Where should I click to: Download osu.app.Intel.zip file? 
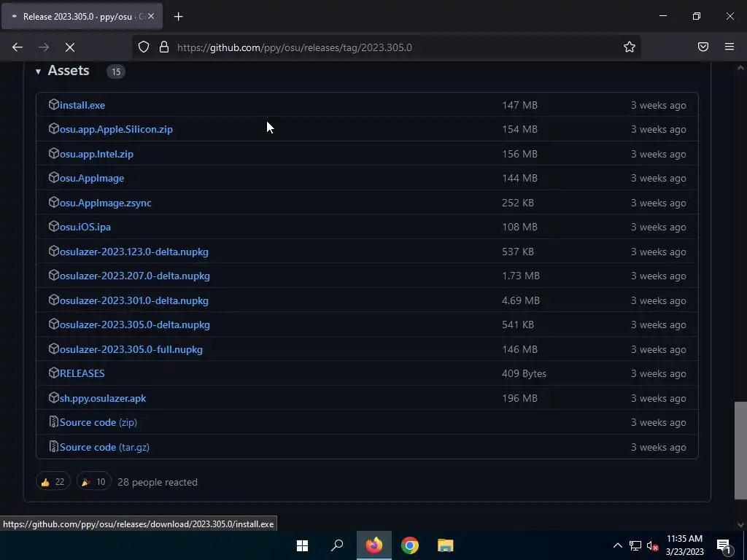tap(96, 155)
